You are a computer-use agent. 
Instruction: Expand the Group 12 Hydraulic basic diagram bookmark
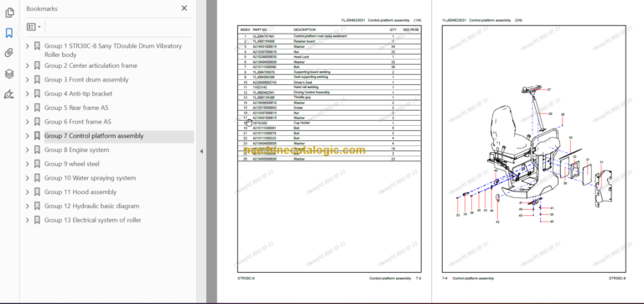click(x=28, y=206)
